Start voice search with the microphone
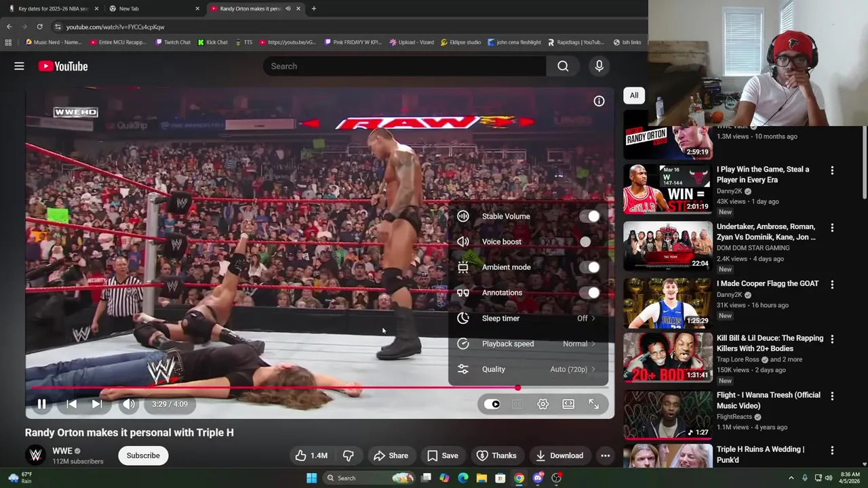The image size is (868, 488). pos(599,66)
